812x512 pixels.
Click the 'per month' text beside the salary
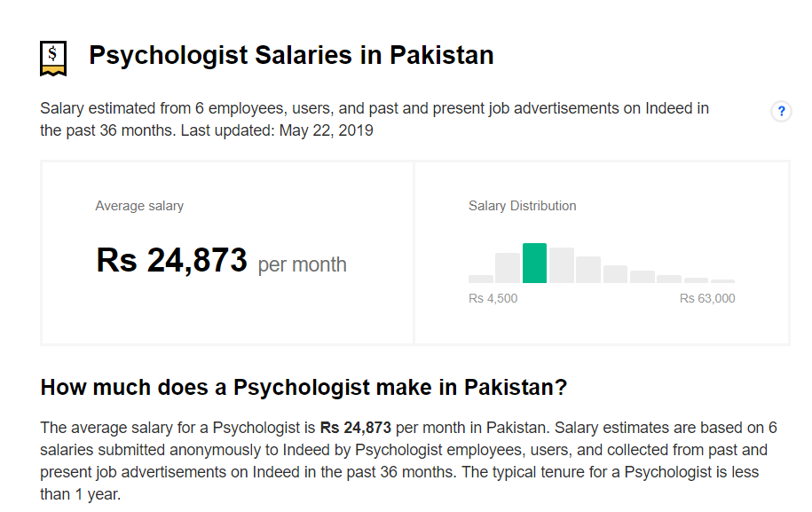coord(302,264)
